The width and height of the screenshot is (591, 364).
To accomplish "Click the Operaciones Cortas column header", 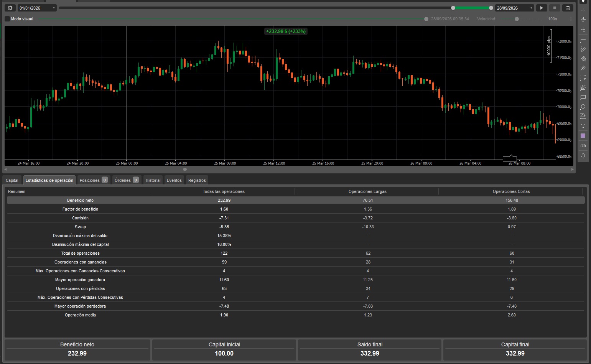I will (x=511, y=191).
